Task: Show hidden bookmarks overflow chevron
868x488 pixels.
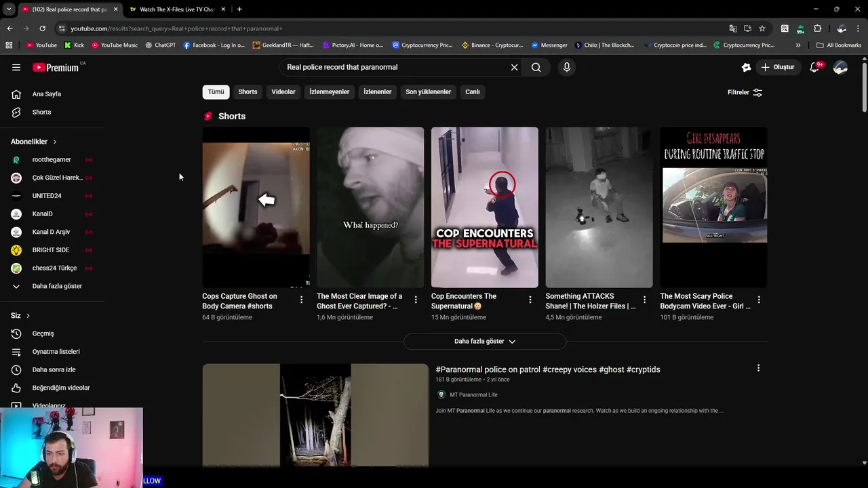Action: pyautogui.click(x=798, y=45)
